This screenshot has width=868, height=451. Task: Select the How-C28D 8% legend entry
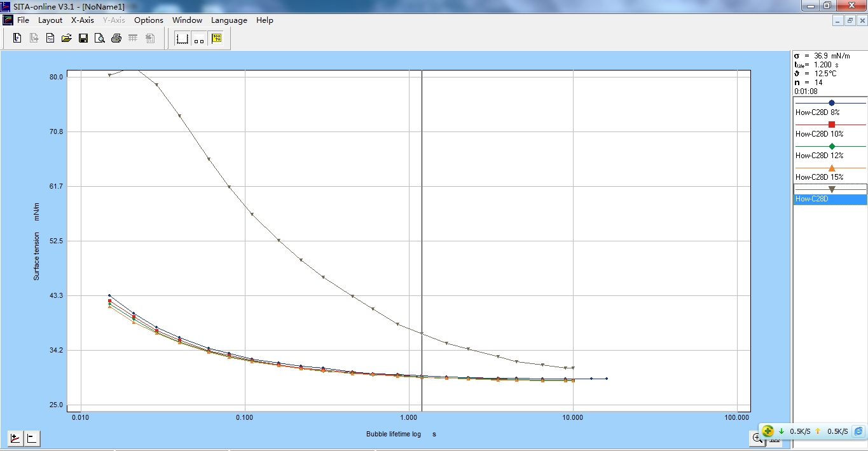(x=819, y=112)
